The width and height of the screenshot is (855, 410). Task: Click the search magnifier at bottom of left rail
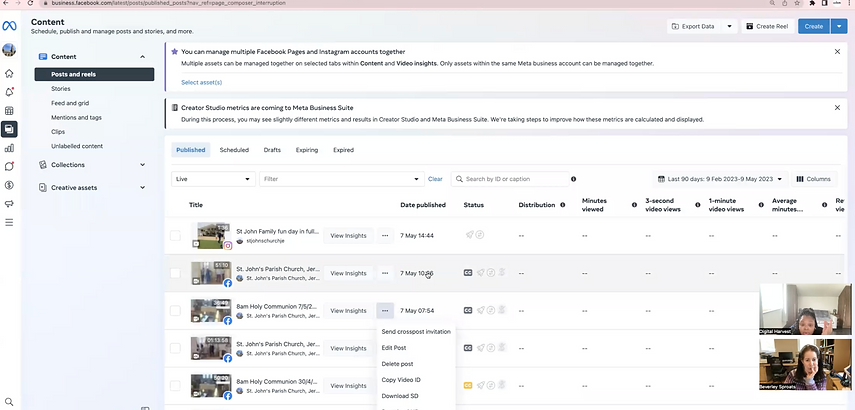click(x=9, y=402)
